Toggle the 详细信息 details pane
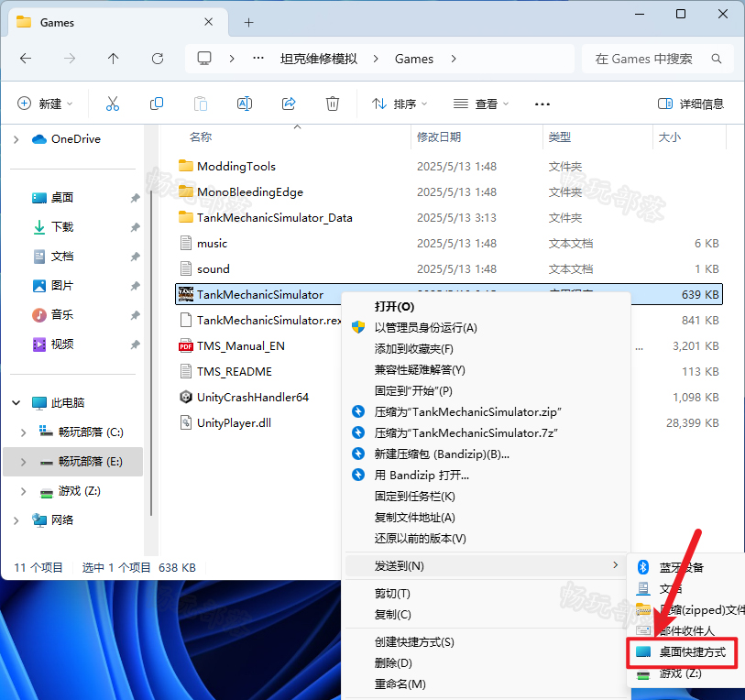 pyautogui.click(x=690, y=104)
